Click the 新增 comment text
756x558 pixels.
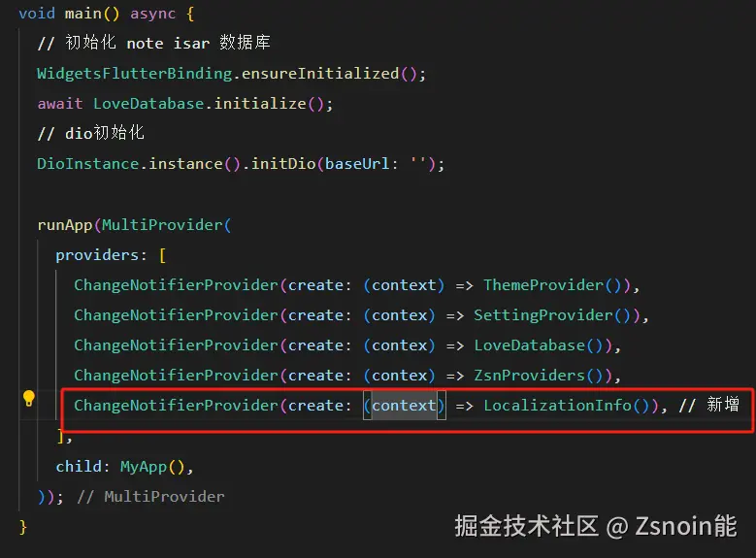(723, 404)
